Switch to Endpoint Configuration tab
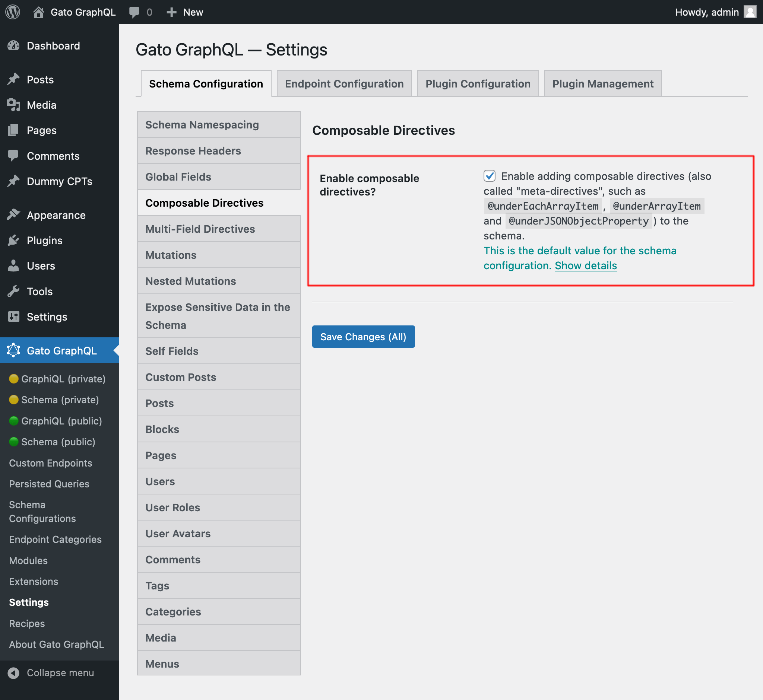Screen dimensions: 763x700 pyautogui.click(x=344, y=83)
